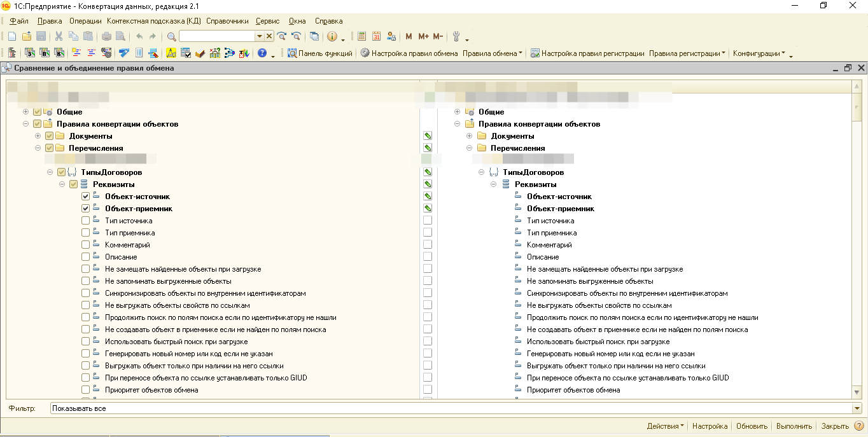The image size is (868, 437).
Task: Find next with the forward binoculars icon
Action: (281, 36)
